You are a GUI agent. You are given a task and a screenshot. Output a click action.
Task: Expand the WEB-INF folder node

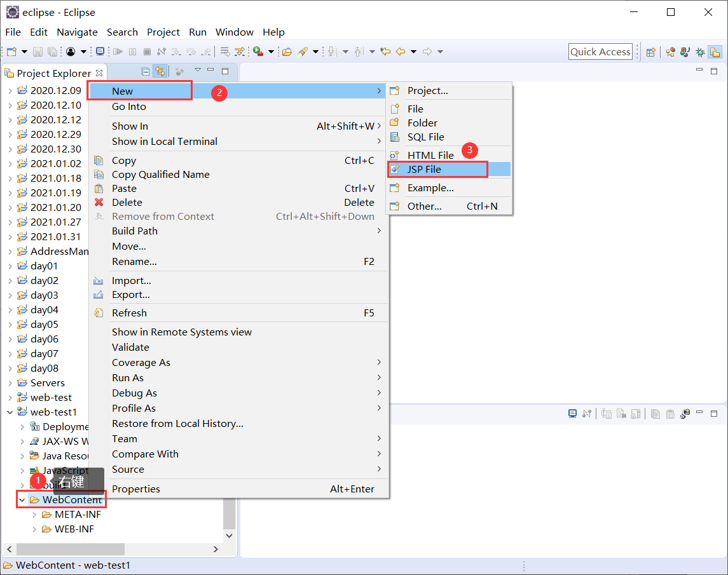click(x=34, y=529)
